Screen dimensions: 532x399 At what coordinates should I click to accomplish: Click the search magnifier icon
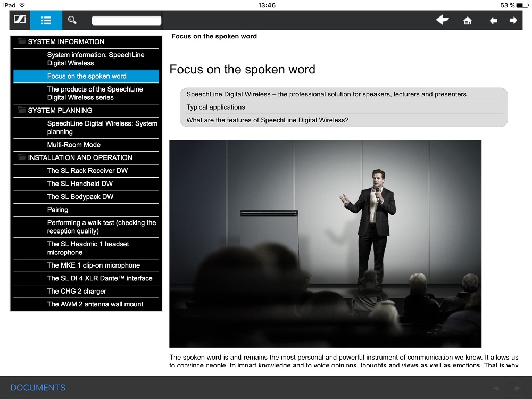pos(72,20)
